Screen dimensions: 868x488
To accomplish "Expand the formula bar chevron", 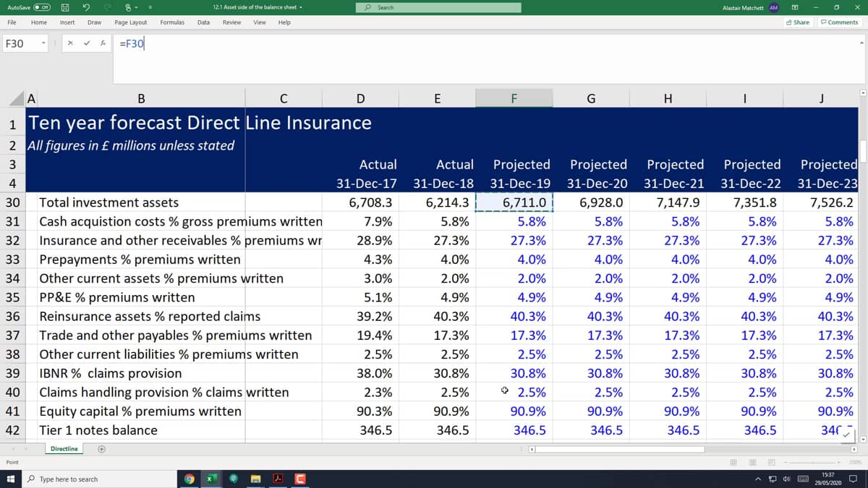I will tap(861, 42).
